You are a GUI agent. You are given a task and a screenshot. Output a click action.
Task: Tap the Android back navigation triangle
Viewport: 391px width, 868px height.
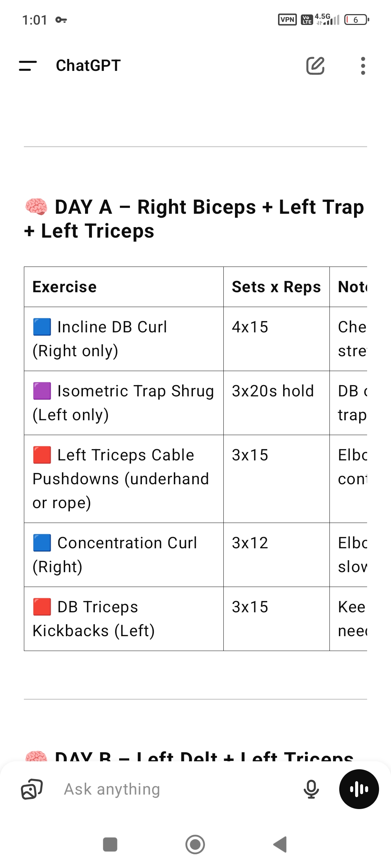[280, 844]
